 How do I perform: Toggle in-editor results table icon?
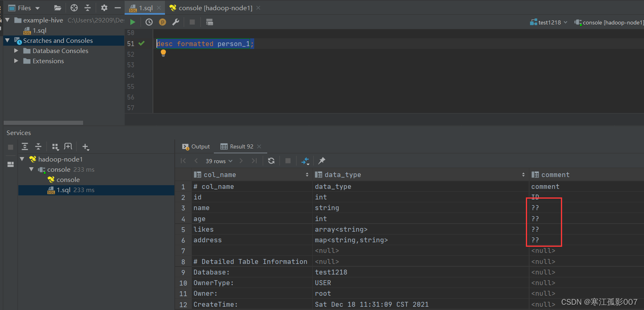pyautogui.click(x=209, y=22)
